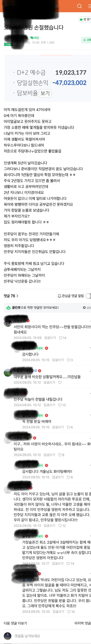Toggle the empty heart on 미친넘들 comment
The image size is (91, 644).
[60, 383]
